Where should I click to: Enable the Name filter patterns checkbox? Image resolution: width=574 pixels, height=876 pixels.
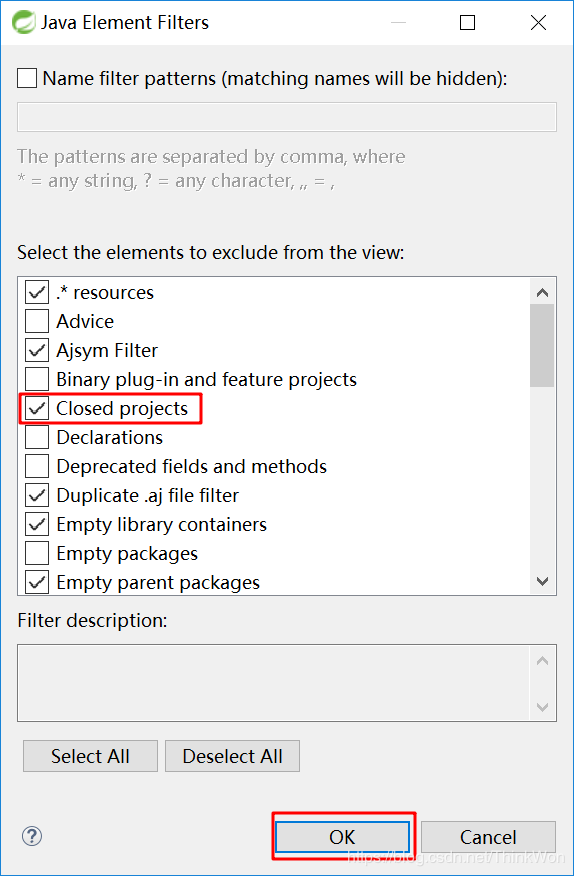pos(27,78)
